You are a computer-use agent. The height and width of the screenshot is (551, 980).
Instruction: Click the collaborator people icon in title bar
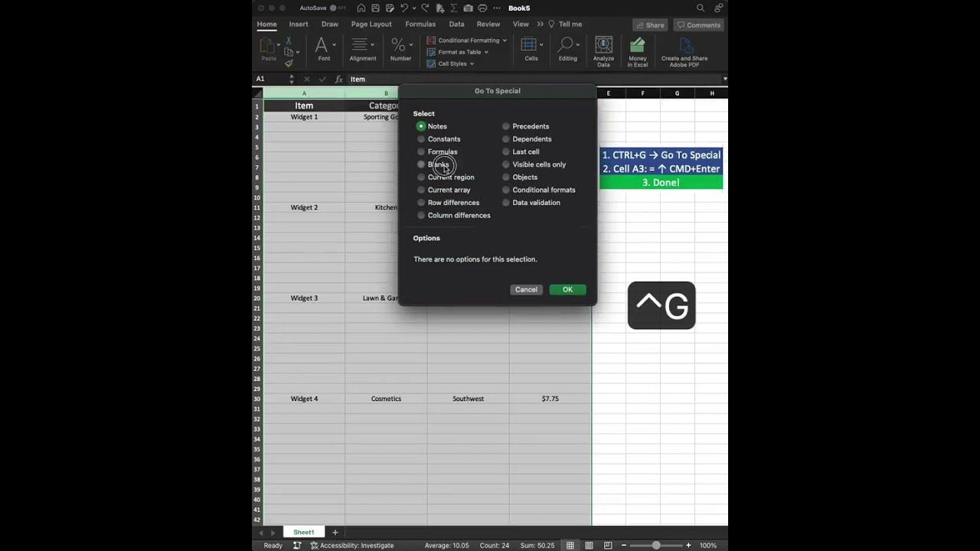click(x=718, y=8)
